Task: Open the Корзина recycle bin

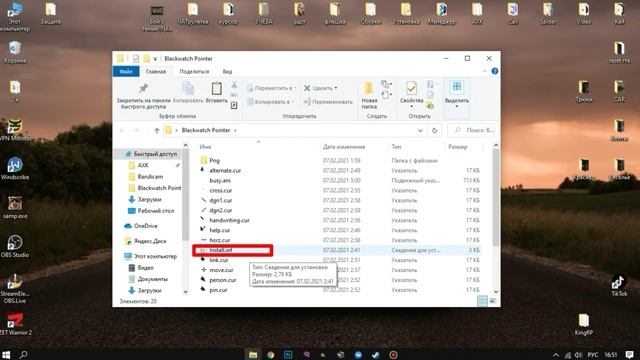Action: coord(15,52)
